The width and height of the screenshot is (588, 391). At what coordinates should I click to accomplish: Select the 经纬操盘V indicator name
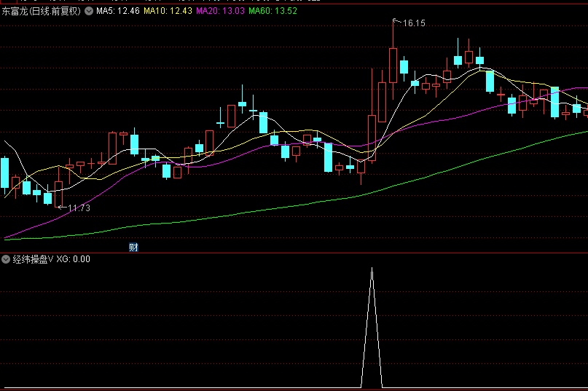33,259
